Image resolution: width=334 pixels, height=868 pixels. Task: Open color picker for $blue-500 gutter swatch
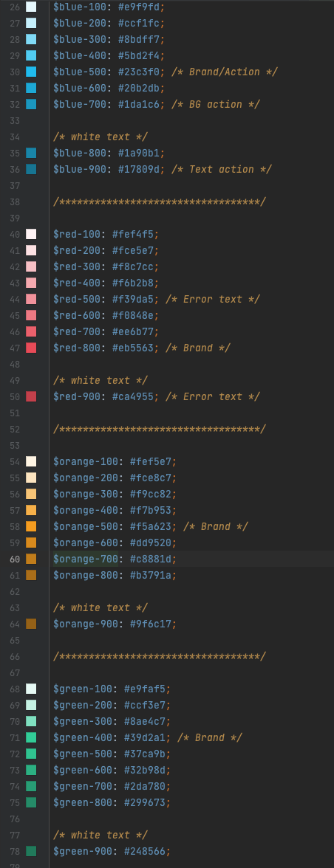pyautogui.click(x=31, y=72)
